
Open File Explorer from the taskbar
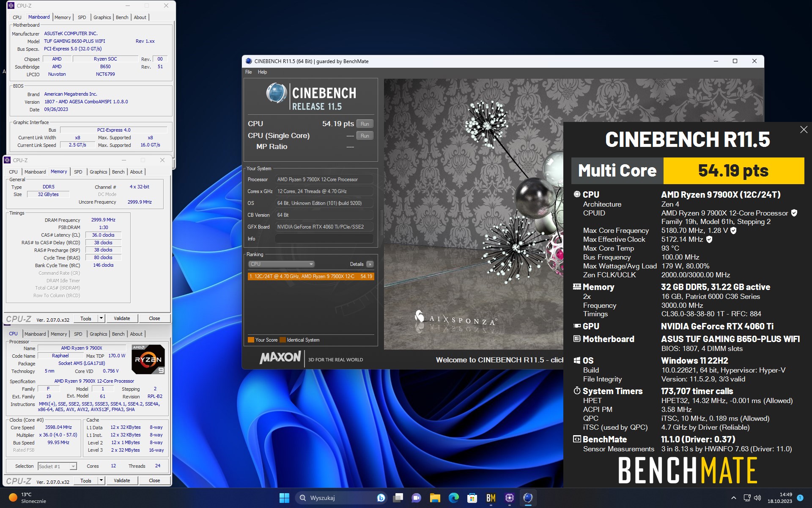435,498
